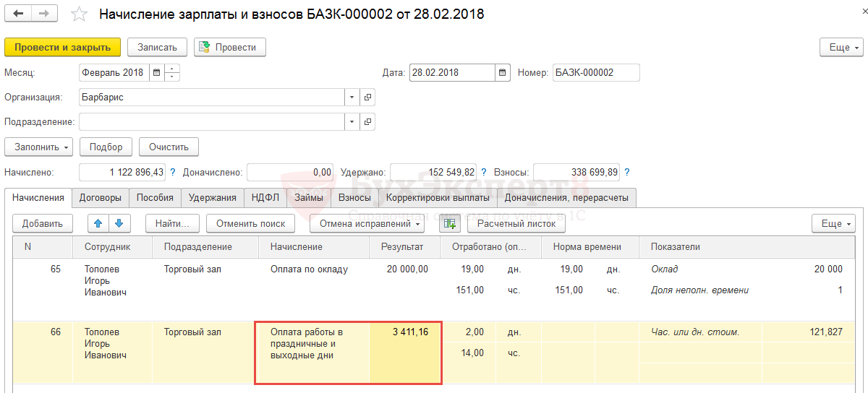Click the table settings green-plus icon

pos(451,223)
